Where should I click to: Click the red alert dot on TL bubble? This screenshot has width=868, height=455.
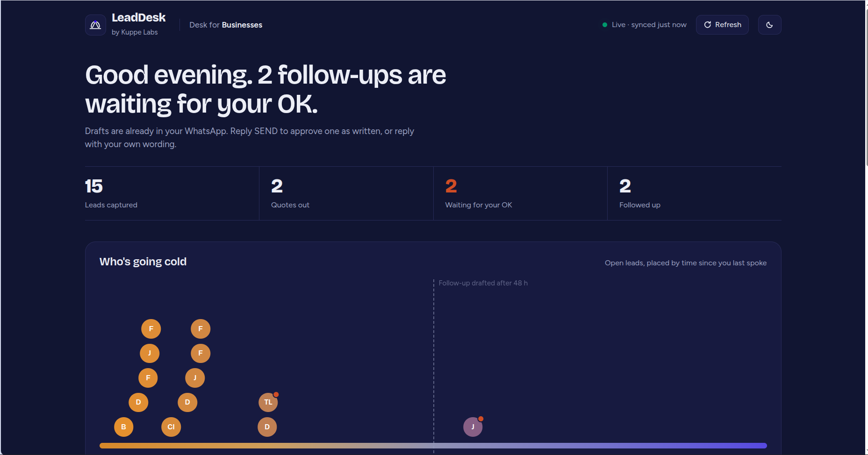coord(276,394)
